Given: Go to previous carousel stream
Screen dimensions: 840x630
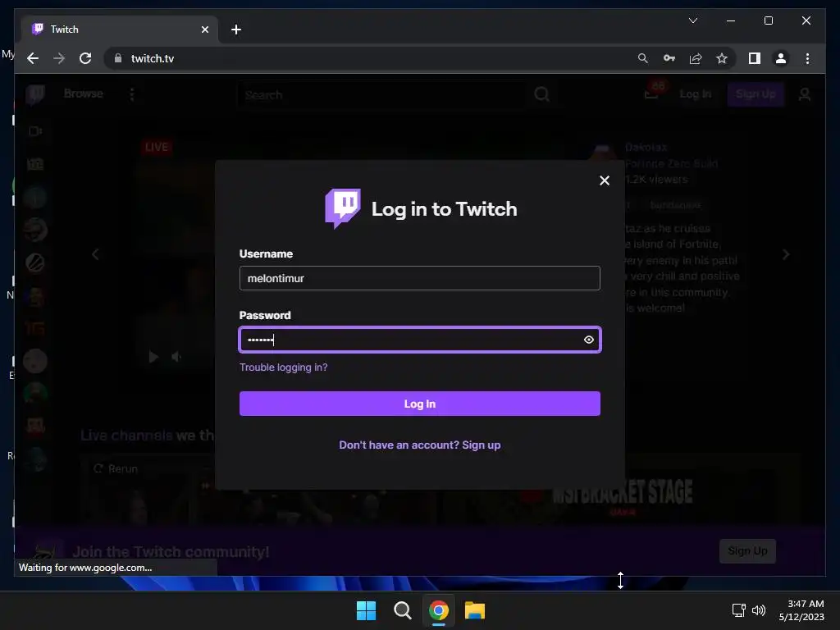Looking at the screenshot, I should [x=95, y=254].
